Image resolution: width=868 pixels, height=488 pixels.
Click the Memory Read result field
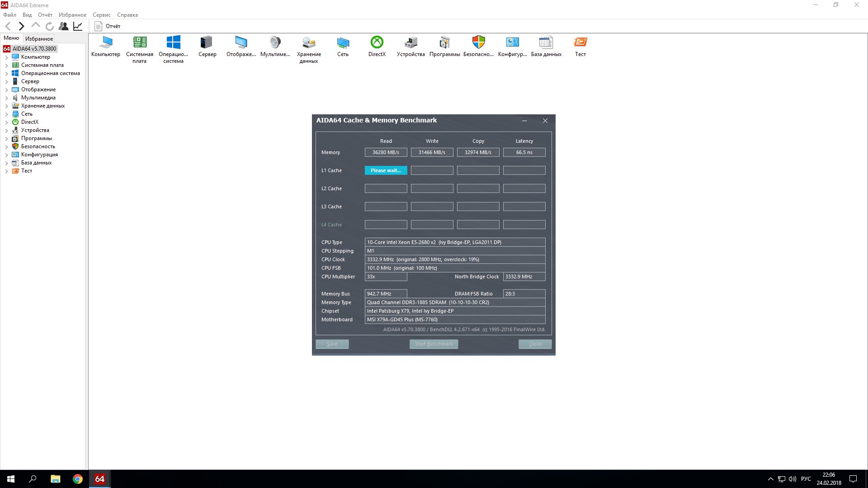point(386,152)
